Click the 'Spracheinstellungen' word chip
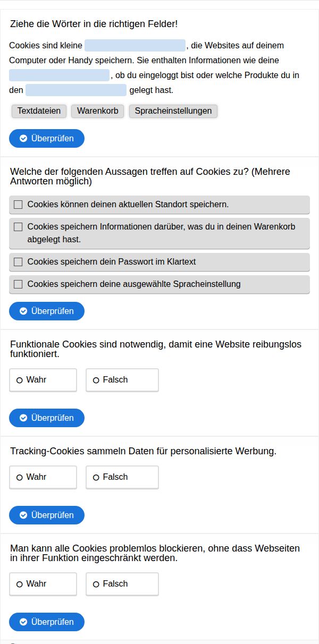319x644 pixels. [173, 111]
